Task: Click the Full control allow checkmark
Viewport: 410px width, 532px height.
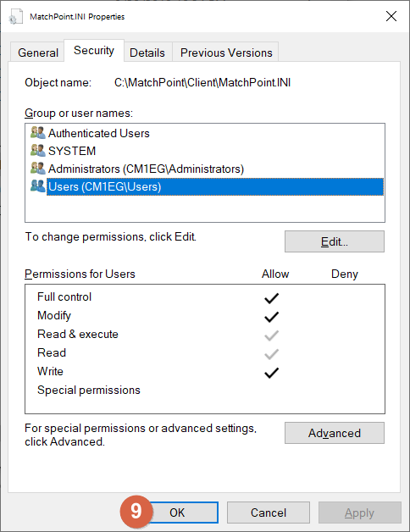Action: click(272, 298)
